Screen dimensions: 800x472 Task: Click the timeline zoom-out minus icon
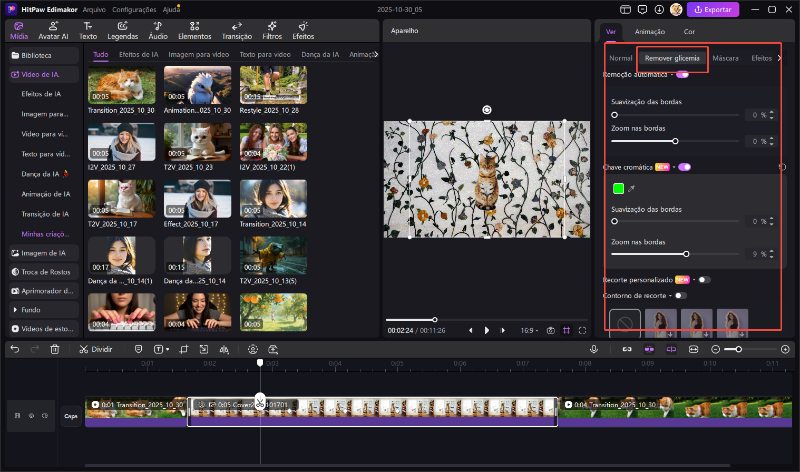click(715, 349)
